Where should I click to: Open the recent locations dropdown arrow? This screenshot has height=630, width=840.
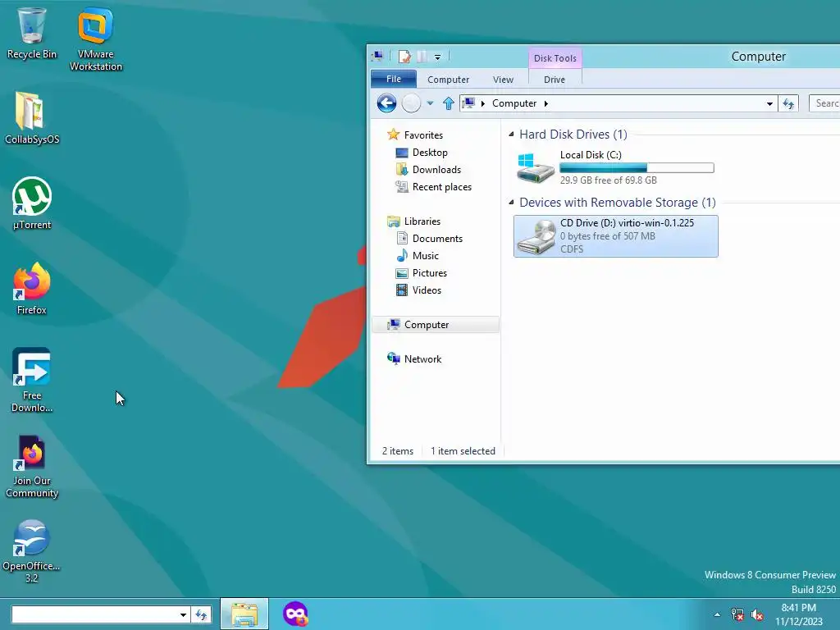coord(430,103)
